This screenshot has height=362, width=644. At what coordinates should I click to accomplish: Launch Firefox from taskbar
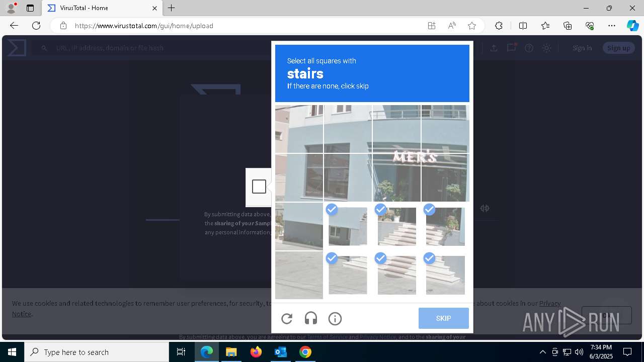256,352
